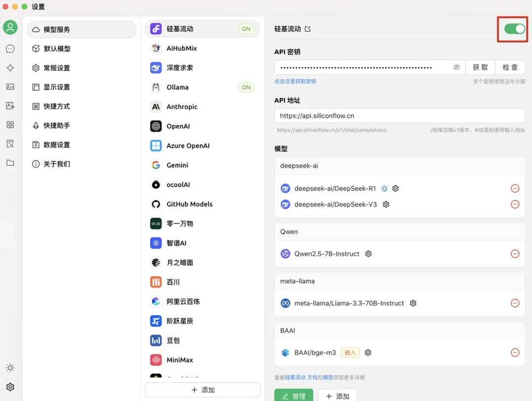Open the chat assistant sidebar icon
The image size is (532, 401).
(10, 49)
